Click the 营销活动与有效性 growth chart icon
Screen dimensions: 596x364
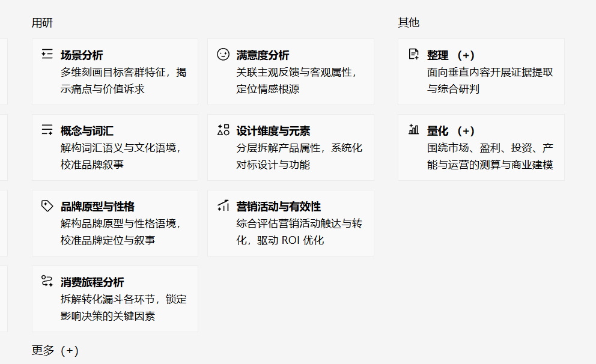[x=223, y=205]
